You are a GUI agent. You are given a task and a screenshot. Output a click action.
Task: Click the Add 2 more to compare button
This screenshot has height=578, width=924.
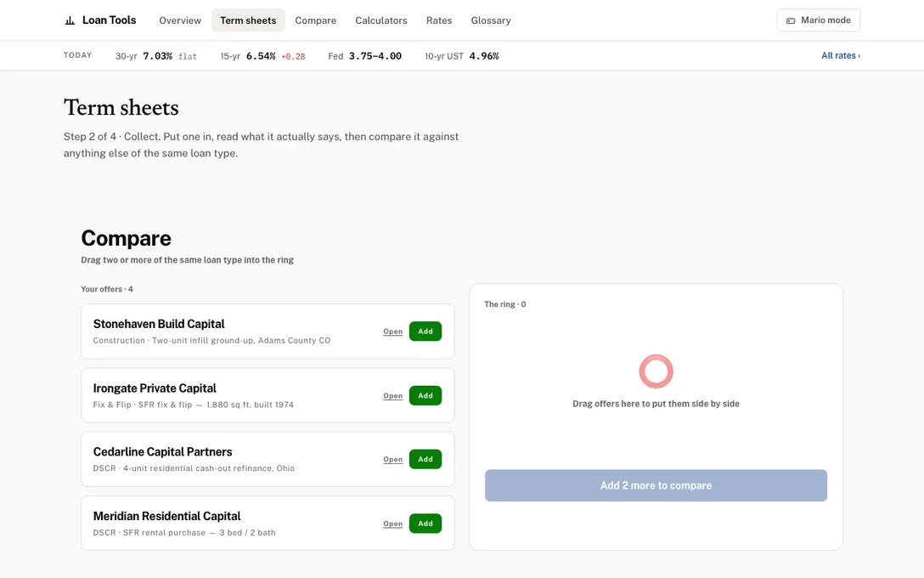[656, 485]
